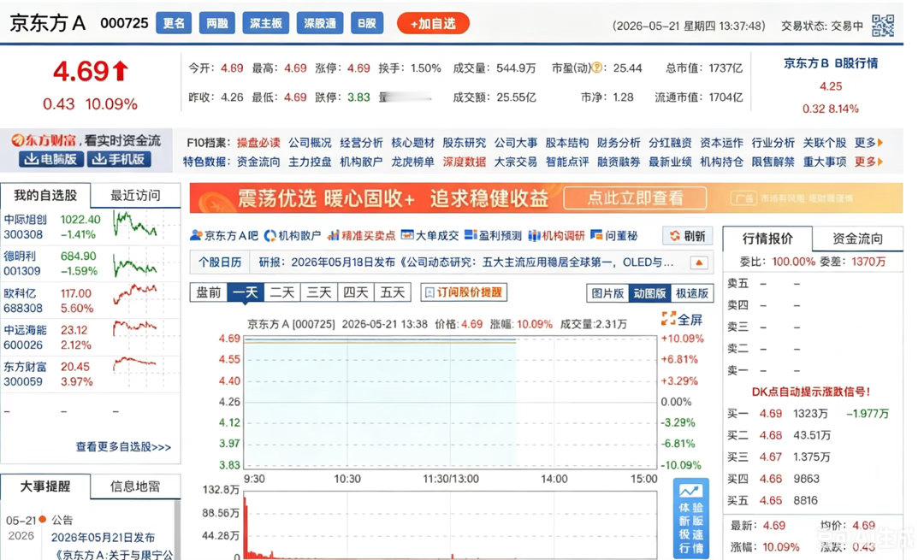This screenshot has width=924, height=560.
Task: Expand the 研报 news ticker arrow
Action: pos(698,262)
